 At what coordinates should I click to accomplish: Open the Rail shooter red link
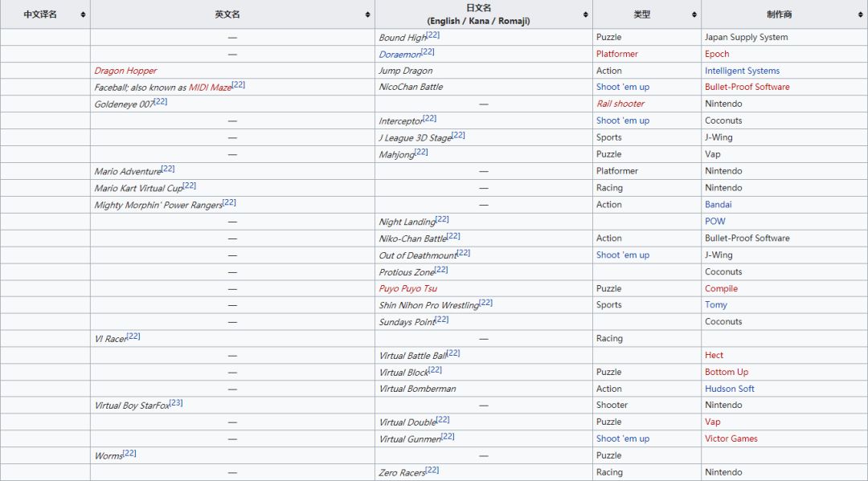tap(620, 104)
